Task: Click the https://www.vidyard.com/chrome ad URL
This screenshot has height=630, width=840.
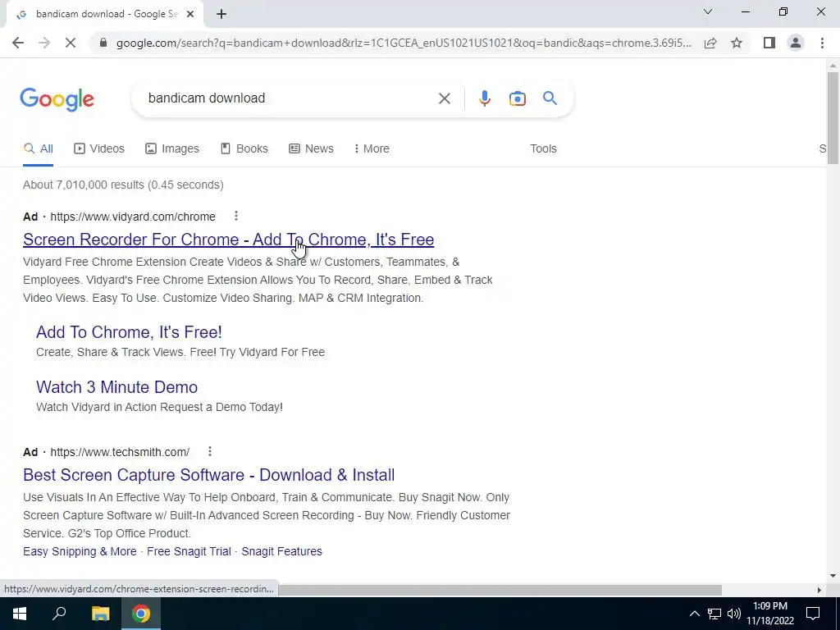Action: (x=133, y=217)
